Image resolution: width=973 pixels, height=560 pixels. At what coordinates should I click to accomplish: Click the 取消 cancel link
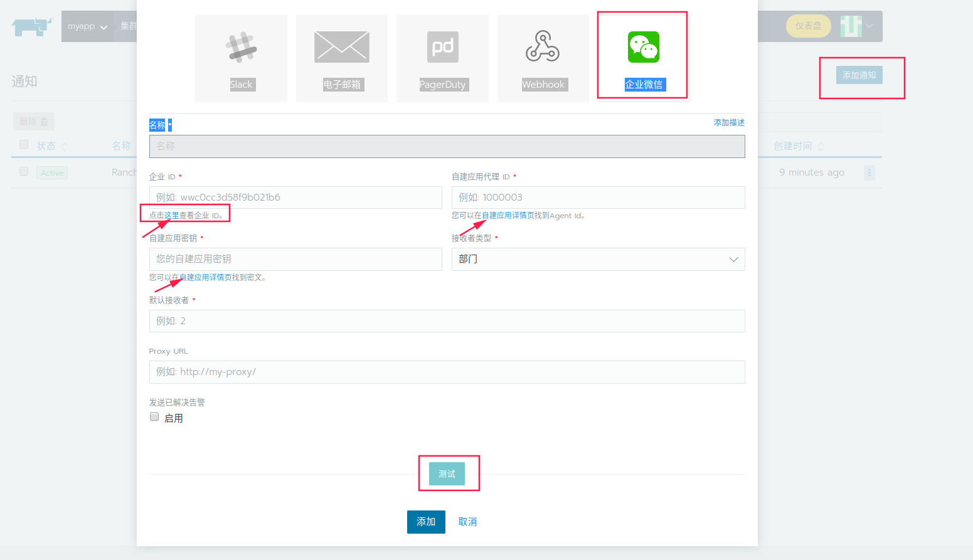pos(467,522)
